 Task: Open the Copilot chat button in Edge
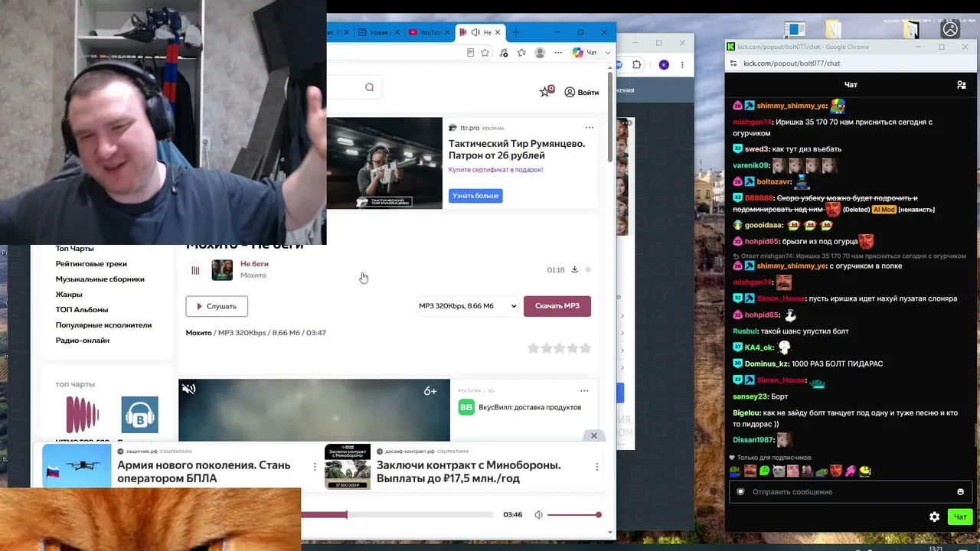pos(586,53)
